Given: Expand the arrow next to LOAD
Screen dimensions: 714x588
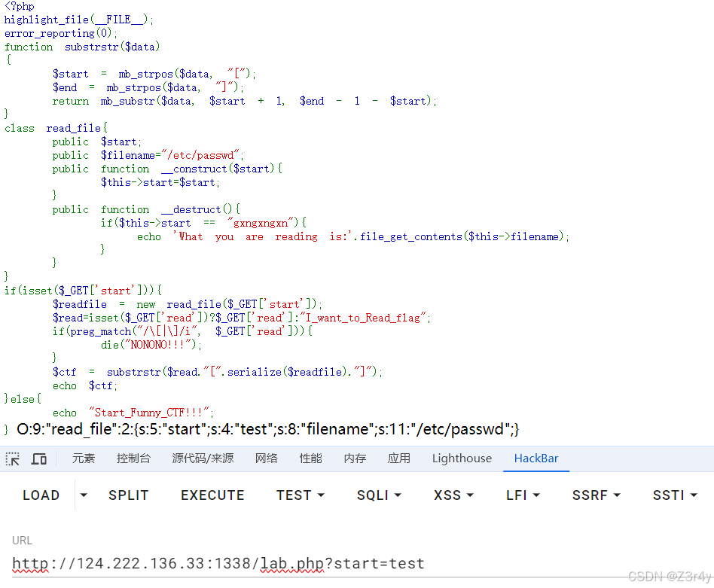Looking at the screenshot, I should point(84,495).
